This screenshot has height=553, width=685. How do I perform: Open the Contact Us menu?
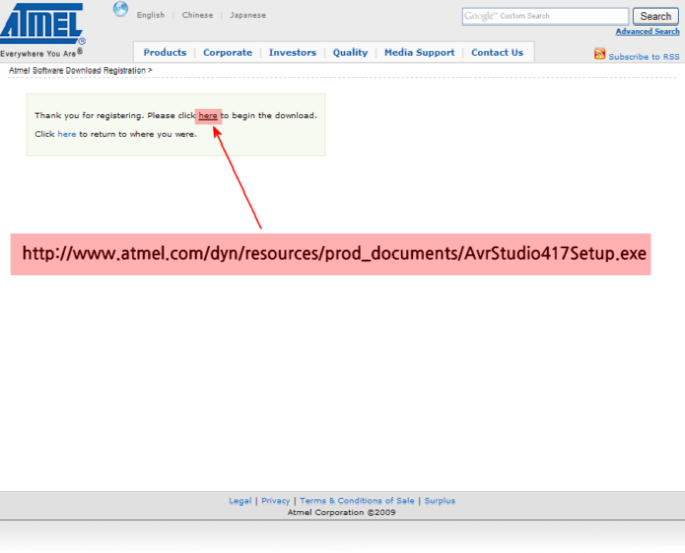point(497,52)
